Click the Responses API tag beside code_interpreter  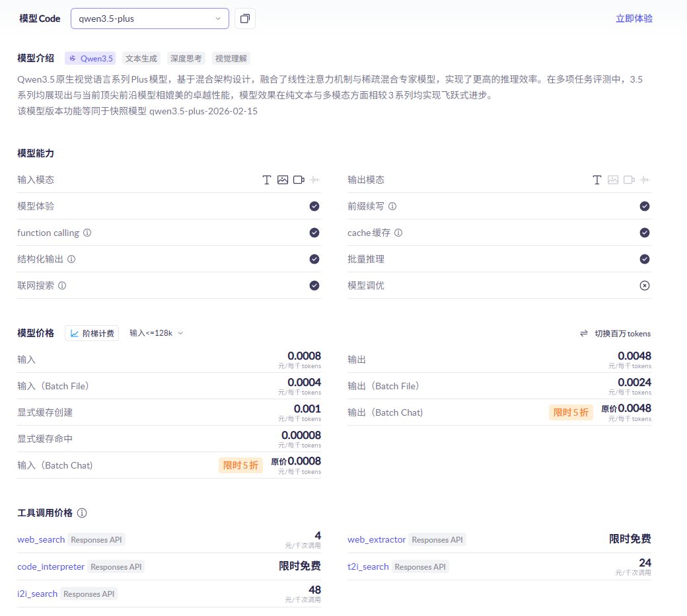pos(116,567)
